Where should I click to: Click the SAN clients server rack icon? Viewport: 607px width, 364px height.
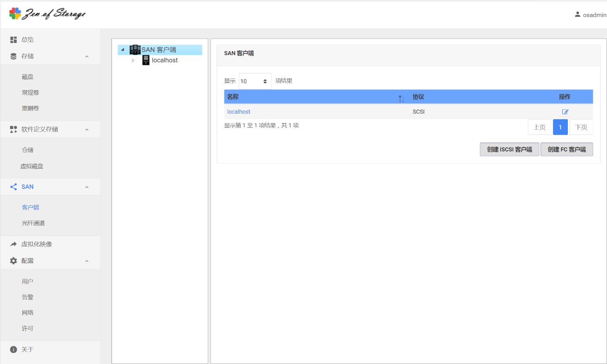[135, 50]
